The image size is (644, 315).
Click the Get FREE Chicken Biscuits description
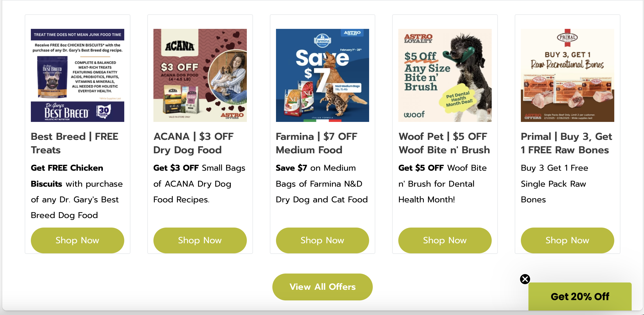pos(77,191)
